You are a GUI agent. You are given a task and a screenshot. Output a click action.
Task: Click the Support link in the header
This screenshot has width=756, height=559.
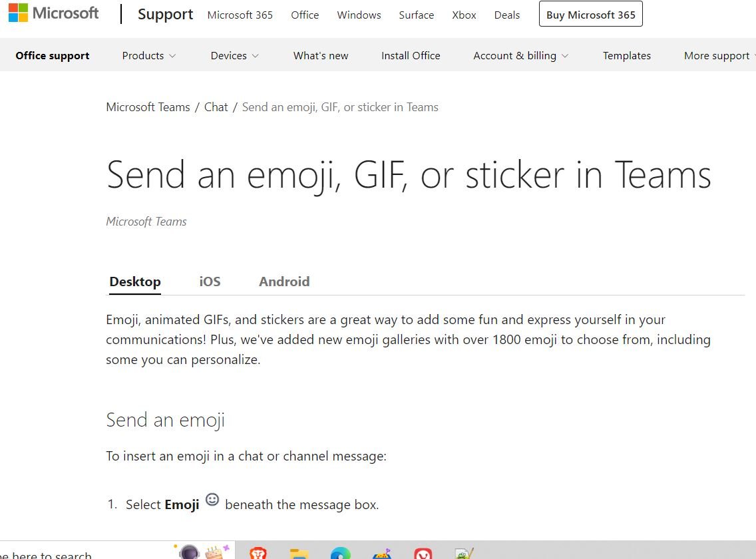click(165, 15)
